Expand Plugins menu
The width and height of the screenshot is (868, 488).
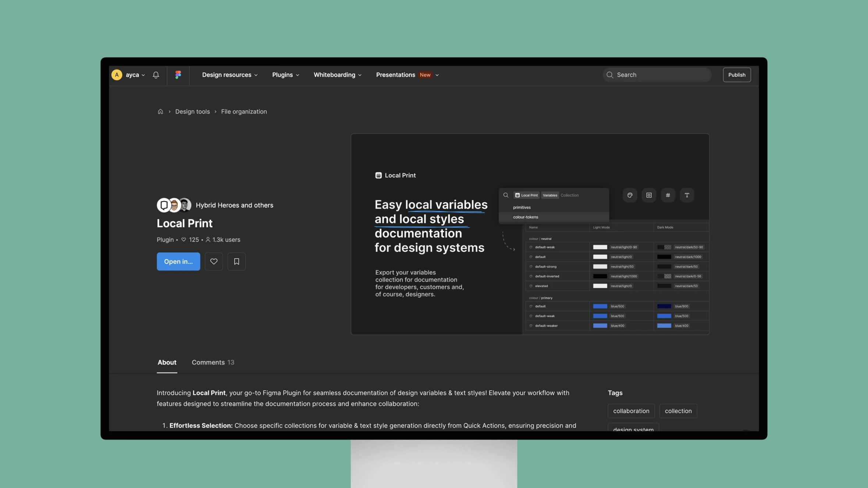[286, 75]
